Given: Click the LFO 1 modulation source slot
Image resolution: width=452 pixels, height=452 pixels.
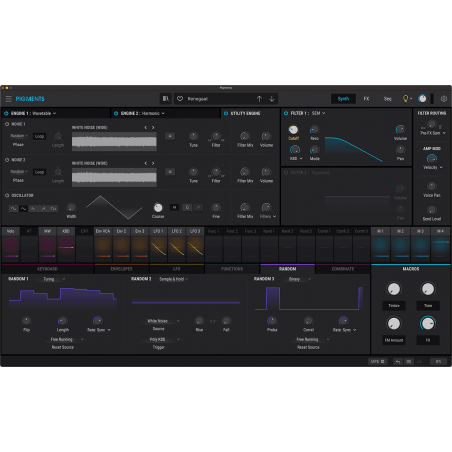Looking at the screenshot, I should tap(158, 245).
